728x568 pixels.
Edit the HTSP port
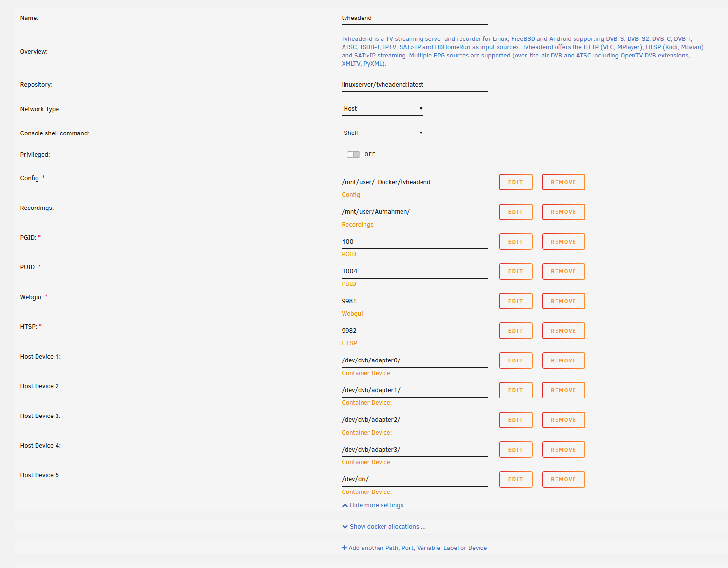[x=516, y=331]
